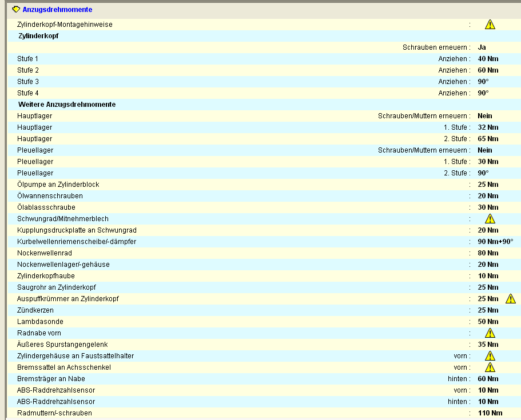Select the Zylinderkopf section heading
The width and height of the screenshot is (521, 420).
click(x=38, y=36)
